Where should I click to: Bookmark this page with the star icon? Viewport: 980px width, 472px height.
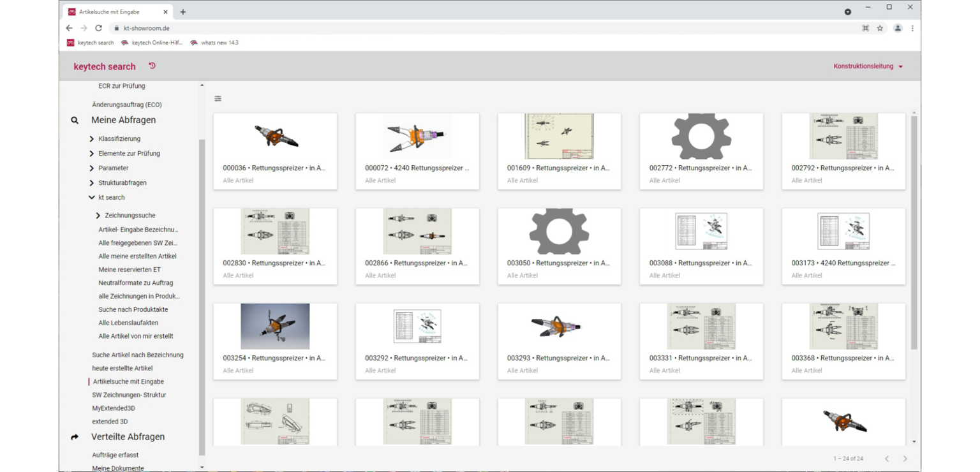pos(880,28)
